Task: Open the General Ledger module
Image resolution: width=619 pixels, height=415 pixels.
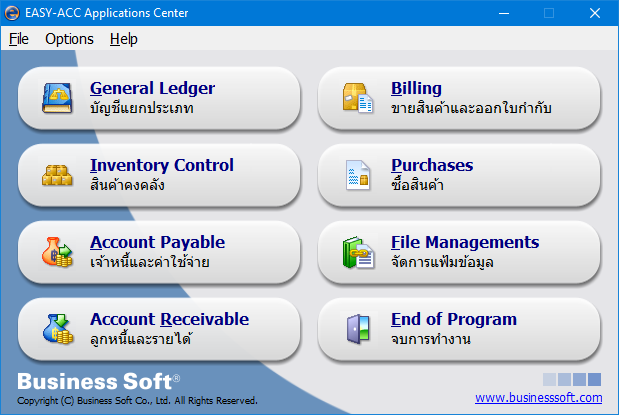Action: coord(159,97)
